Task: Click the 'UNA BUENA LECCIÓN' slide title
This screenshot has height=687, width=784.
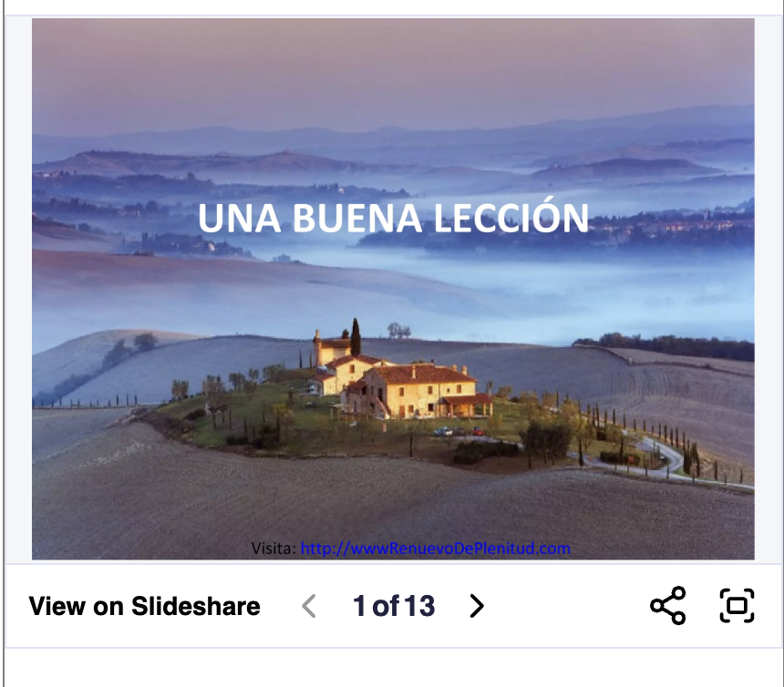Action: pyautogui.click(x=393, y=218)
